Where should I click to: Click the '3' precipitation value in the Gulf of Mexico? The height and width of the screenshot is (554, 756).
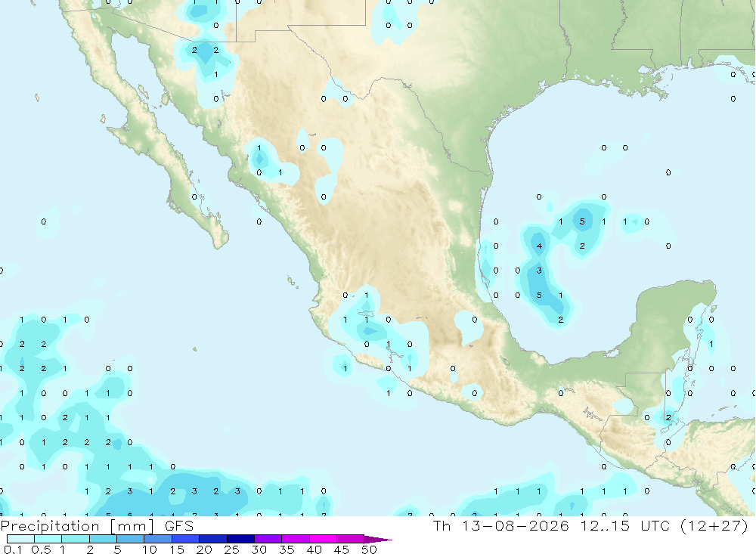point(539,271)
